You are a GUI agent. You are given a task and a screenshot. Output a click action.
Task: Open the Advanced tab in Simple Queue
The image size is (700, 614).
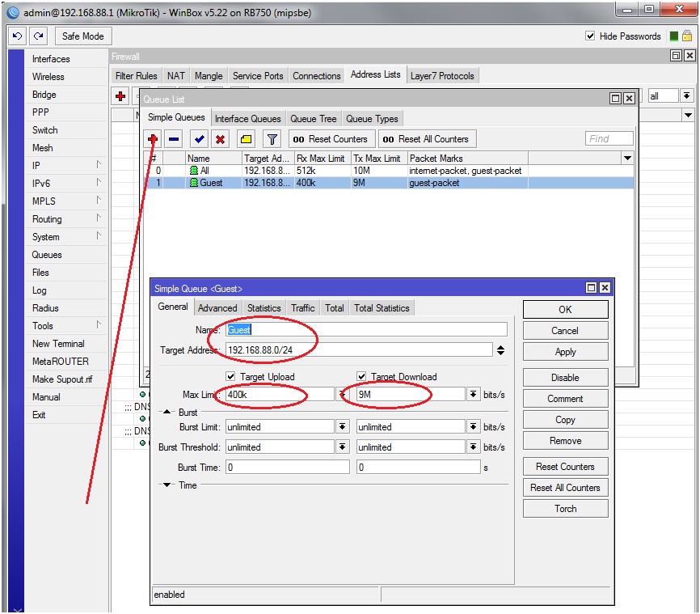tap(217, 308)
